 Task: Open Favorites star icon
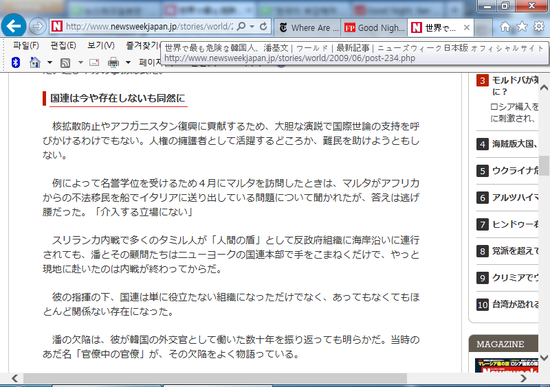click(522, 26)
